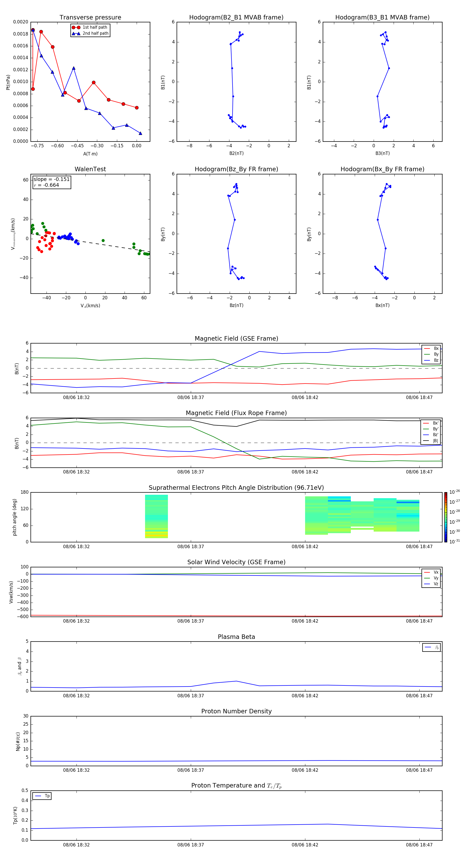Image resolution: width=473 pixels, height=868 pixels.
Task: Click the 'Vsw(km/s)' y-axis label
Action: (x=11, y=592)
